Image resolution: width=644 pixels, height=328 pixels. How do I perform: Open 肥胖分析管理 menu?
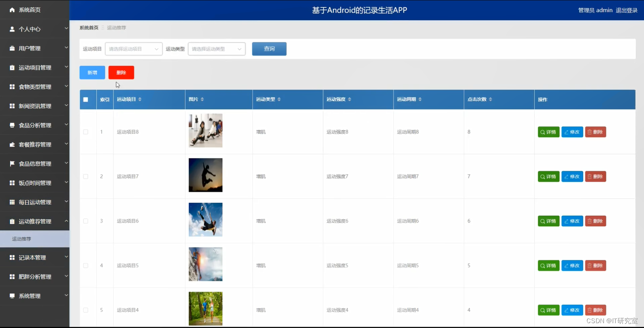tap(35, 277)
